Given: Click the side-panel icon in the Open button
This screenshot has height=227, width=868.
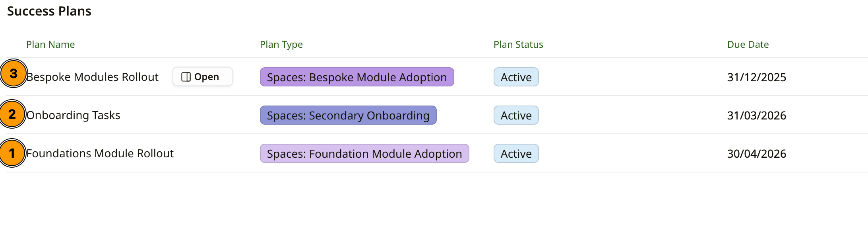Looking at the screenshot, I should (186, 77).
